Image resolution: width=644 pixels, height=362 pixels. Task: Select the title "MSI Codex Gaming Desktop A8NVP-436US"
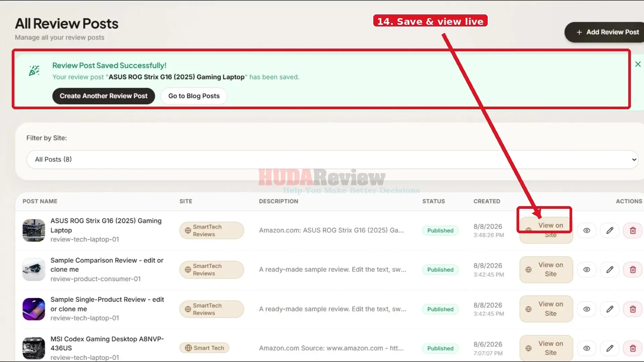tap(107, 343)
